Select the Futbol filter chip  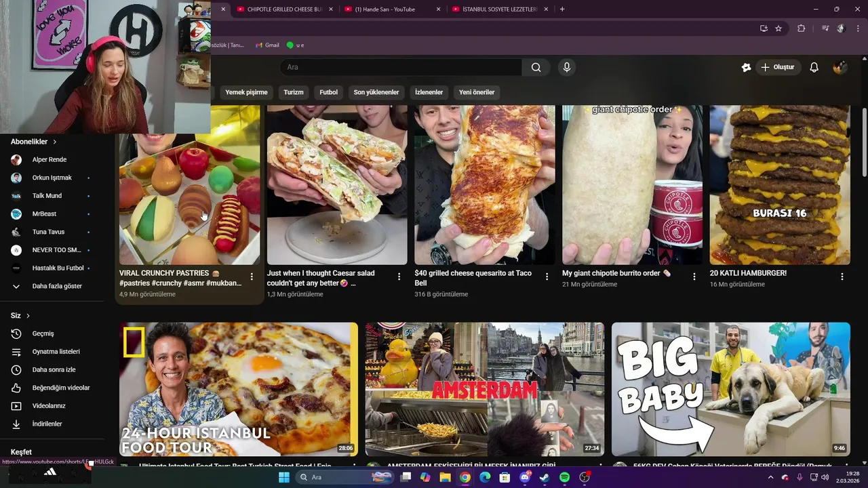[x=328, y=92]
